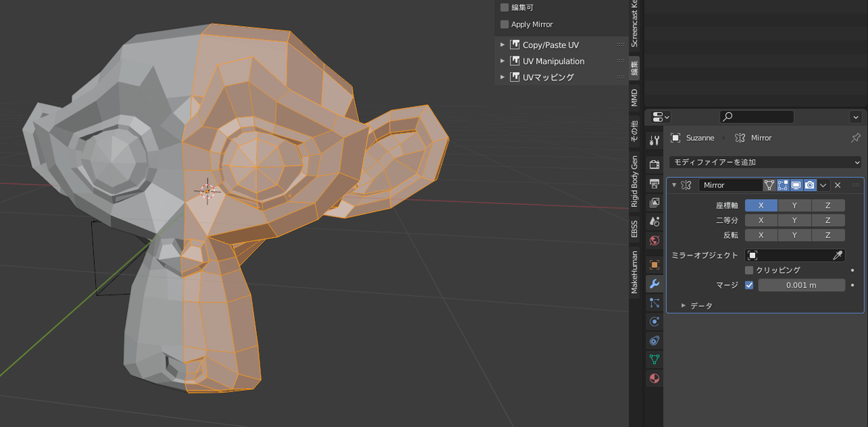This screenshot has width=868, height=427.
Task: Open the Modifier Properties wrench tab
Action: pos(655,284)
